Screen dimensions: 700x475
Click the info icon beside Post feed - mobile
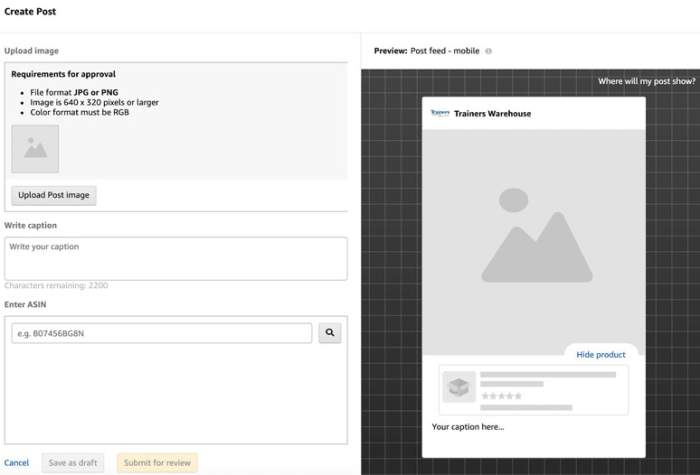(489, 51)
